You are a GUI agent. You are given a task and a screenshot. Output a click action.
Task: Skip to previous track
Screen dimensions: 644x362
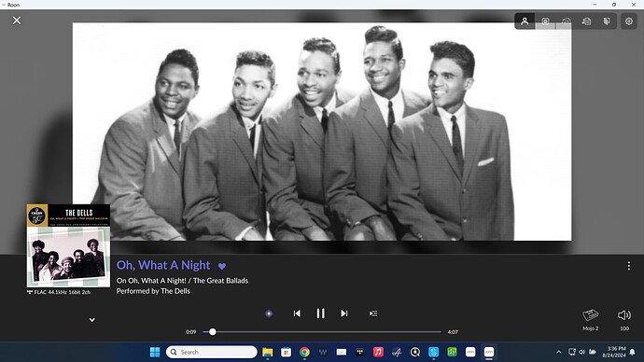point(297,313)
